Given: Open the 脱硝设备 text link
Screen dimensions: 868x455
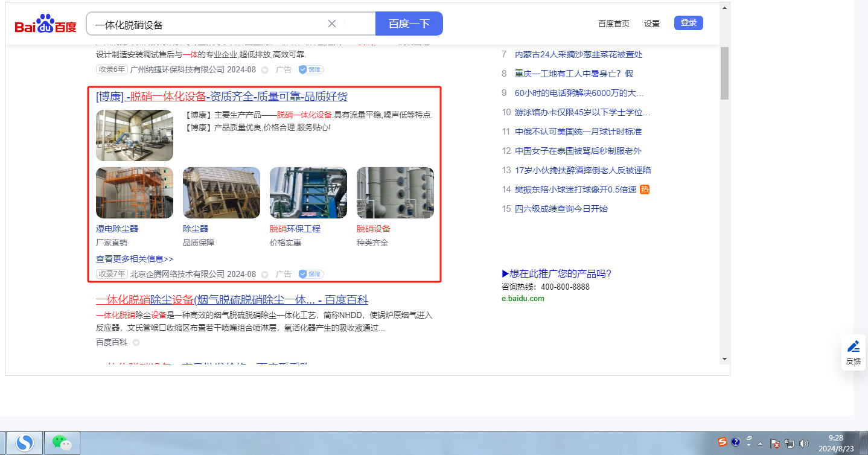Looking at the screenshot, I should point(374,229).
